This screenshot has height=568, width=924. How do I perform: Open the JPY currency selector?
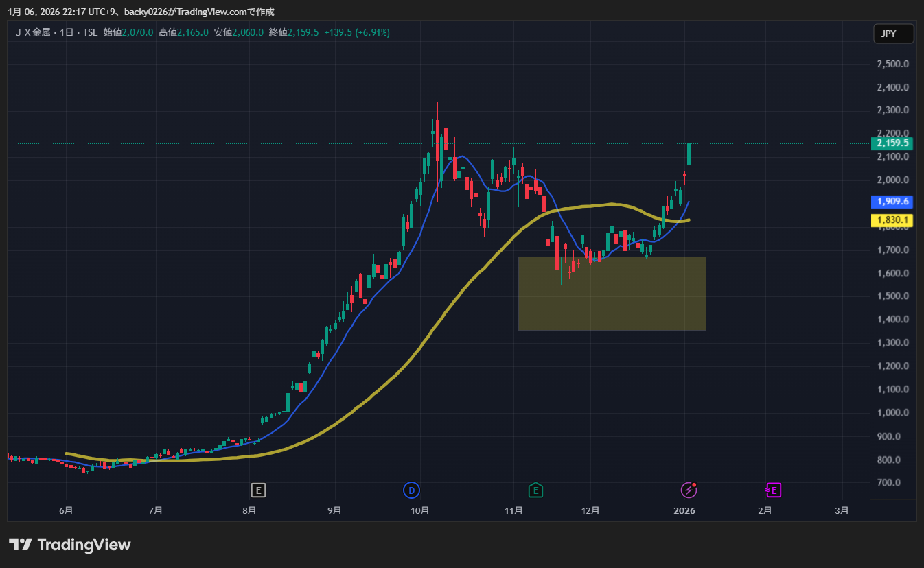coord(893,34)
